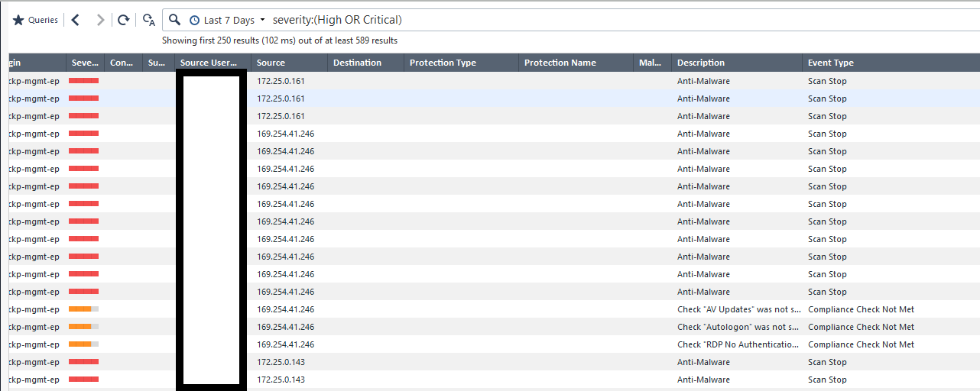Click severity bar in the Autologon row
The width and height of the screenshot is (980, 391).
point(84,326)
